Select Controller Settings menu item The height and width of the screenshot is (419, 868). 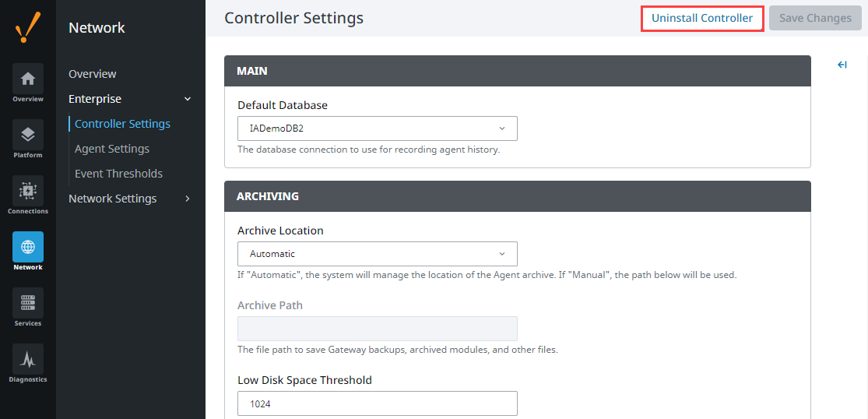(x=122, y=124)
